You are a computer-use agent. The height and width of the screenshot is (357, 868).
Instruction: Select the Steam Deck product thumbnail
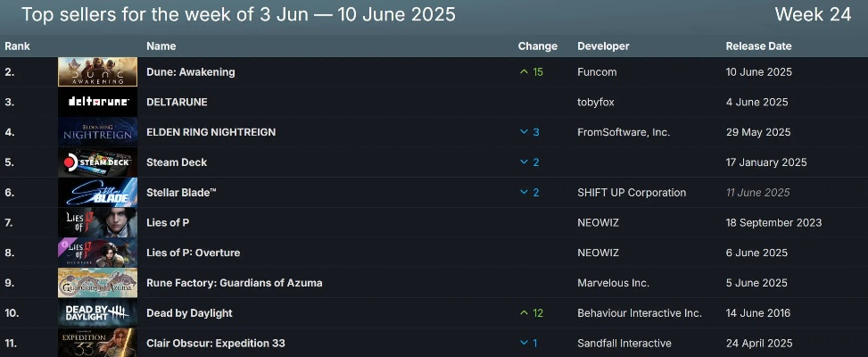pyautogui.click(x=97, y=162)
